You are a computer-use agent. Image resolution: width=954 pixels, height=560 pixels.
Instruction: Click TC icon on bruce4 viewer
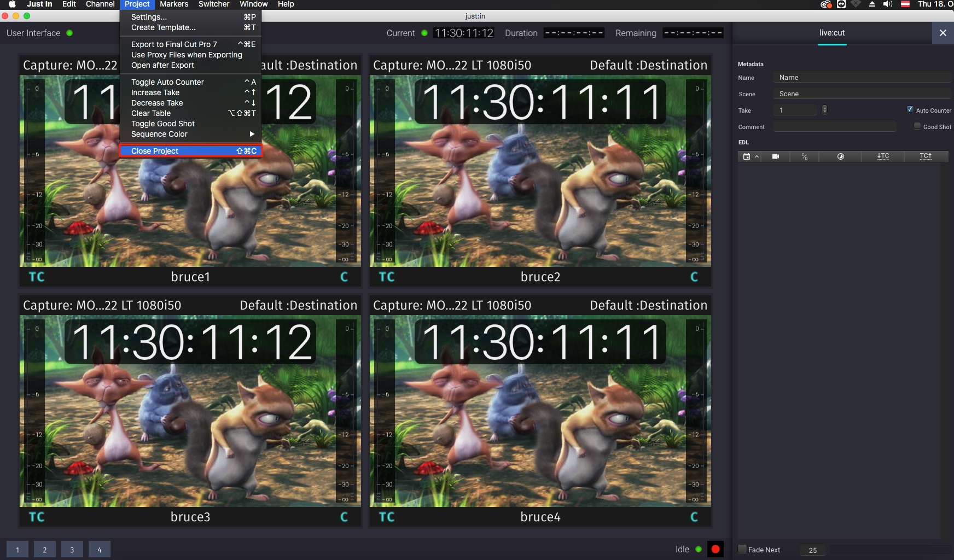pyautogui.click(x=387, y=517)
